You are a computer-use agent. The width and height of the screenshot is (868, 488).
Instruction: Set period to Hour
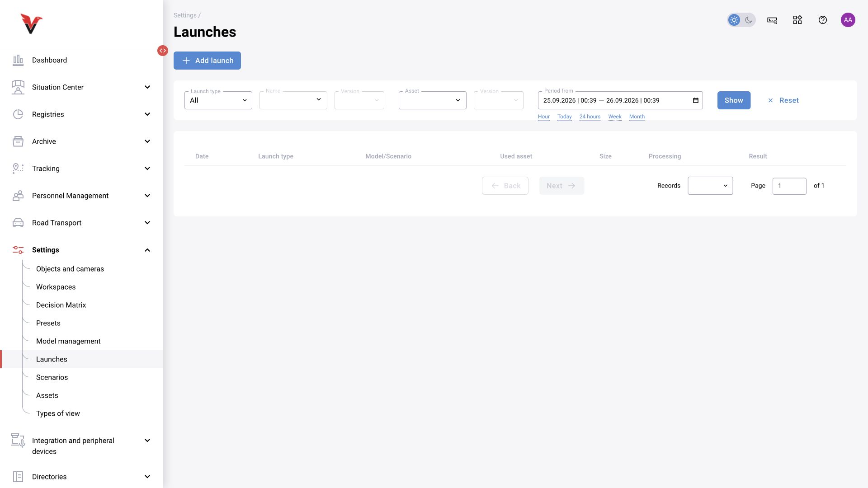click(x=544, y=117)
